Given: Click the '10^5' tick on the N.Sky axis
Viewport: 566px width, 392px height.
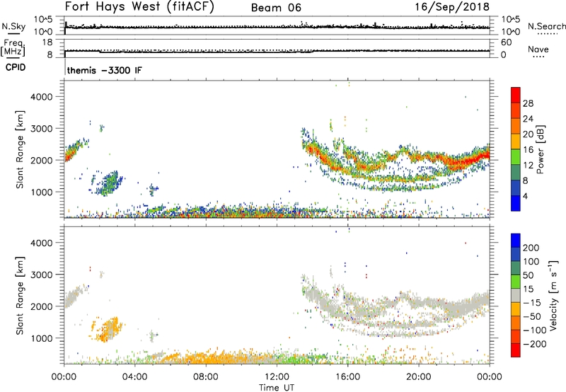Looking at the screenshot, I should pos(43,19).
